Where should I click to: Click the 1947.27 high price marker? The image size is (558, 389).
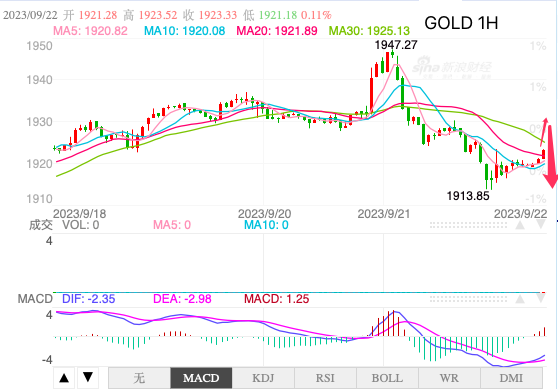point(396,45)
